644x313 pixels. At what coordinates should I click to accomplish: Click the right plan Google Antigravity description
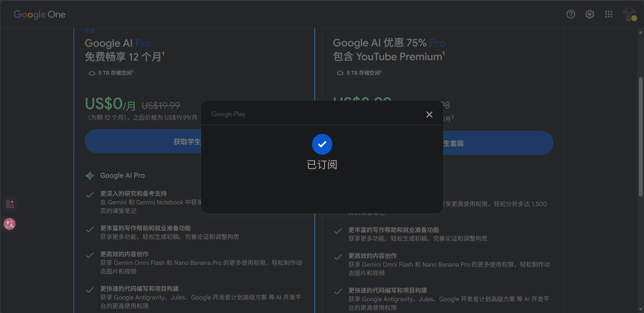[x=449, y=303]
